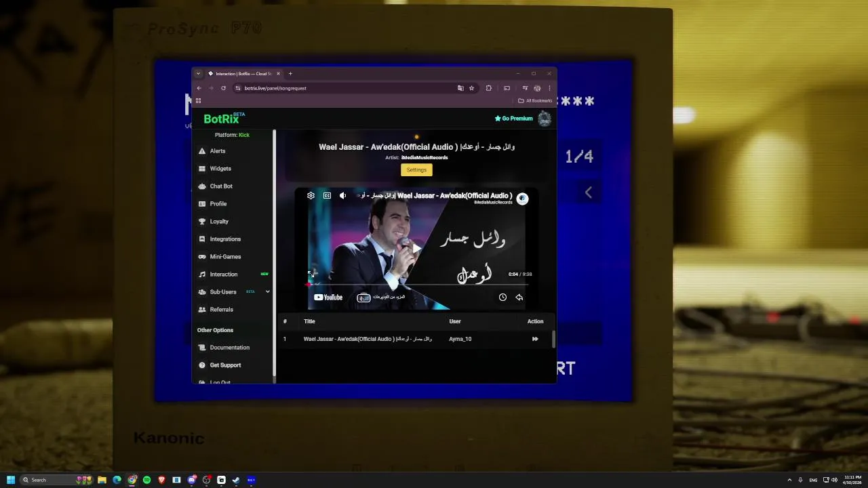Select the Interaction | BotRix tab
The image size is (868, 488).
coord(243,74)
